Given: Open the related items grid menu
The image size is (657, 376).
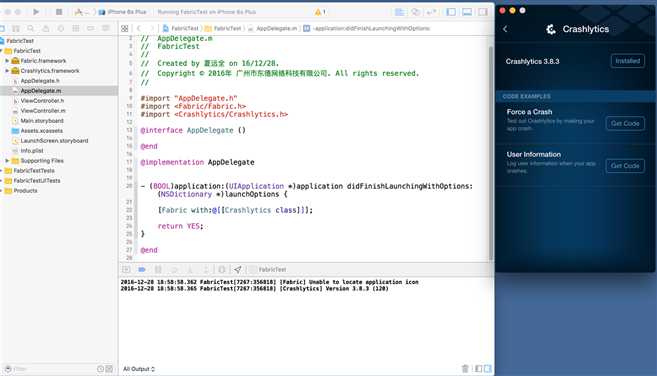Looking at the screenshot, I should click(124, 29).
